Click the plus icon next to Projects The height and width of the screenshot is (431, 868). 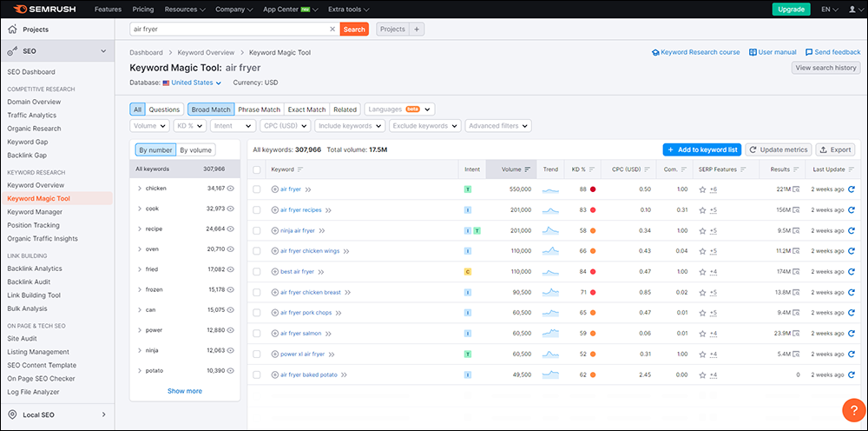(417, 29)
